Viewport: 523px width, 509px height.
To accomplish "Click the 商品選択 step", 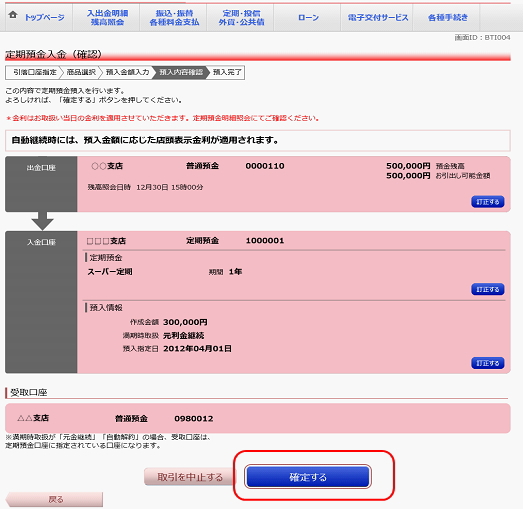I will point(81,72).
